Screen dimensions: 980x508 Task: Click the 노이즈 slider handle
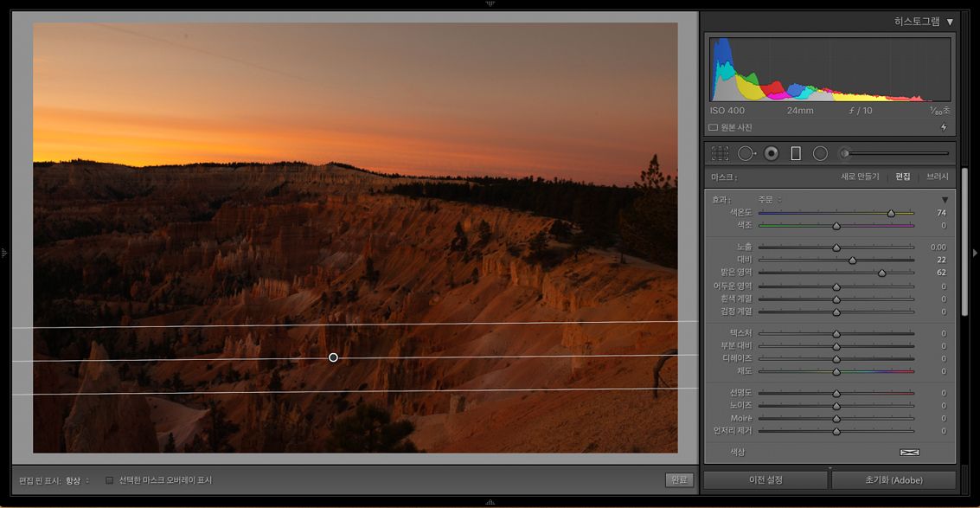point(836,406)
